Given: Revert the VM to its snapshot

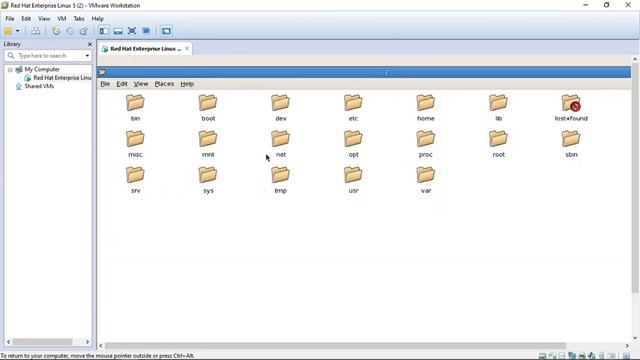Looking at the screenshot, I should pos(70,31).
